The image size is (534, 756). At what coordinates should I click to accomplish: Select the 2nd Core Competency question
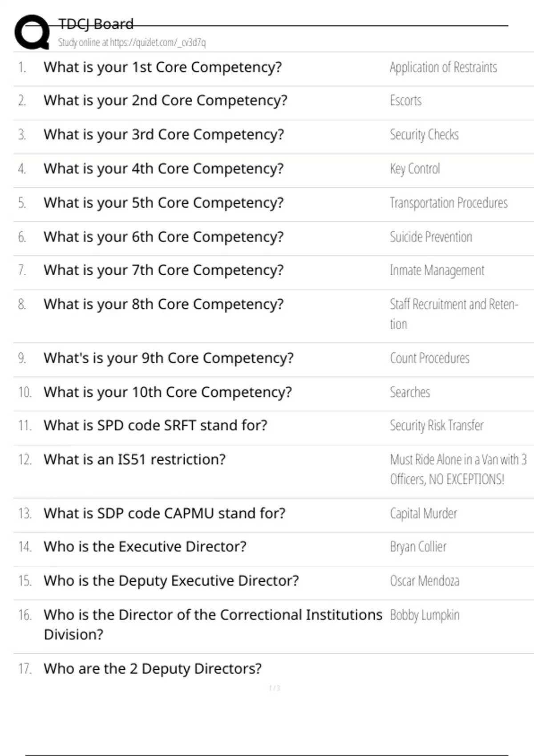point(165,101)
